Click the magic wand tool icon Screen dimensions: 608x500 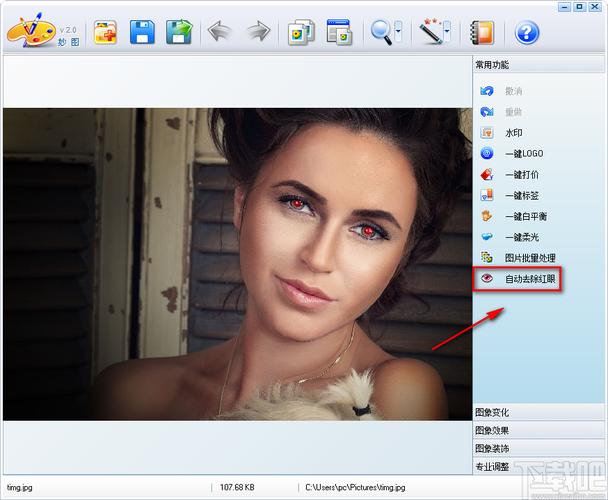(430, 31)
